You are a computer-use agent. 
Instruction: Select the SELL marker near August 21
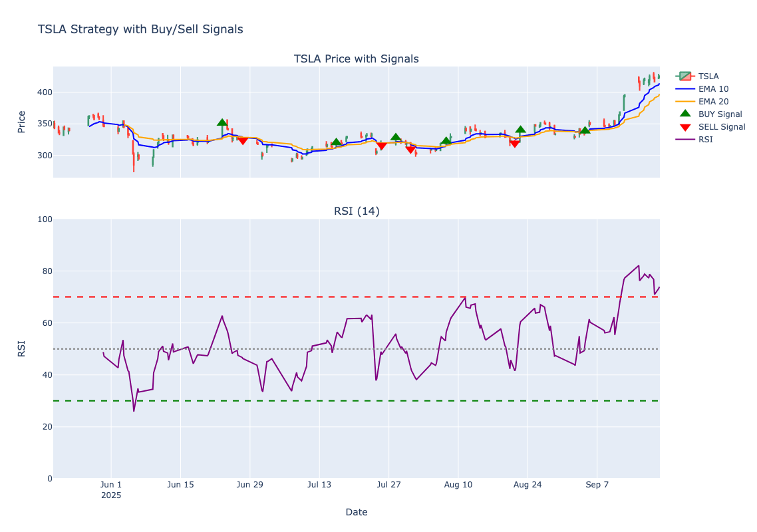point(515,144)
